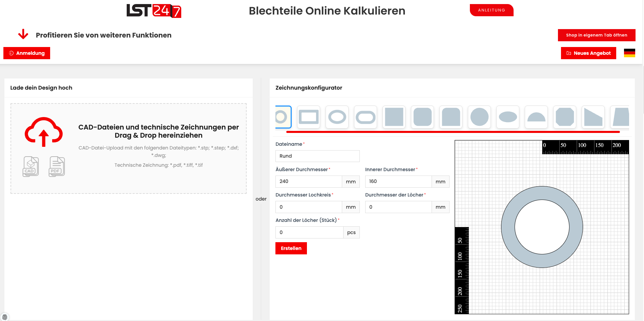Screen dimensions: 644x321
Task: Click the 'mm' unit beside Innerer Durchmesser
Action: point(440,182)
